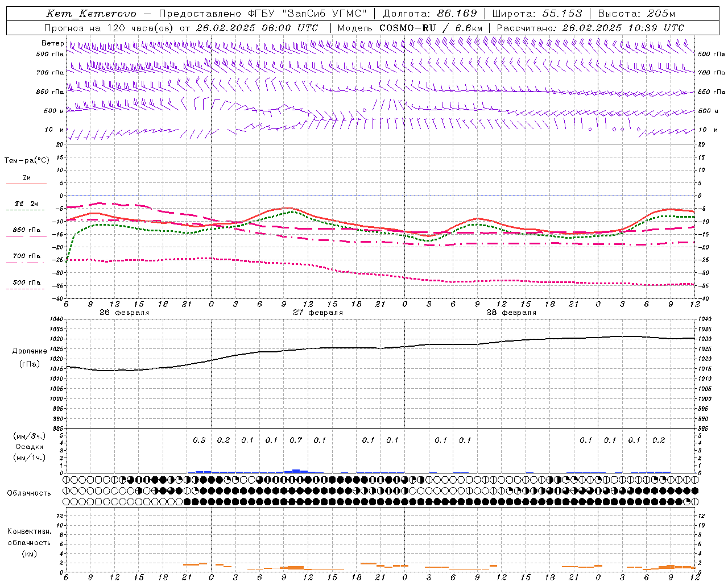Viewport: 728px width, 582px height.
Task: Select the (мм/1ч.) unit label
Action: click(x=30, y=458)
